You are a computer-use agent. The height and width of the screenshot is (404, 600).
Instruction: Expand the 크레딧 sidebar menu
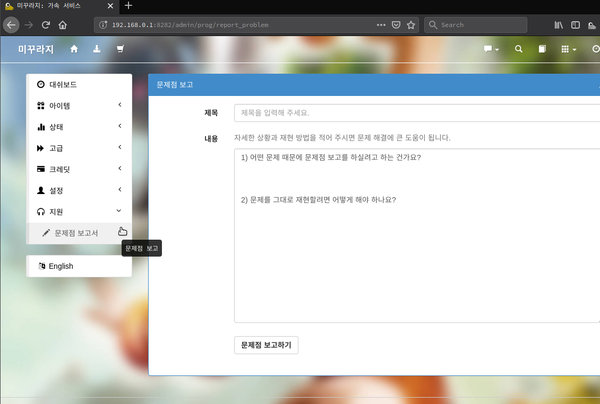pos(79,169)
